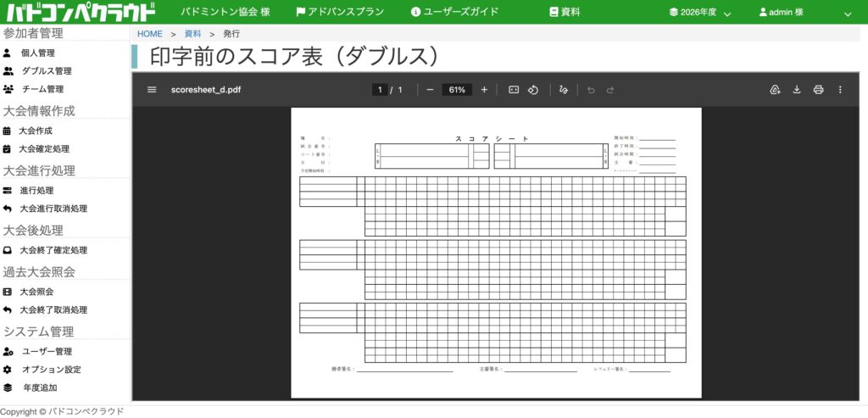This screenshot has width=868, height=418.
Task: Click the Copyright バドコンペクラウド footer text
Action: [62, 411]
